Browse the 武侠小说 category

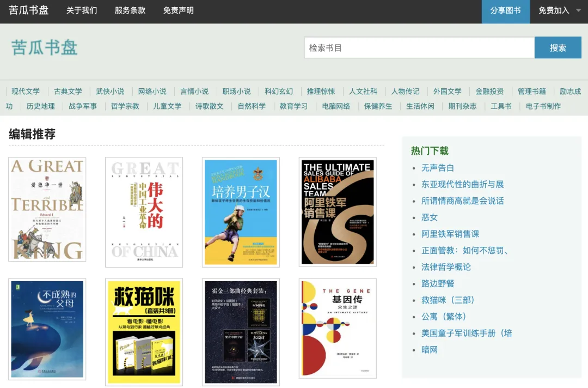(x=110, y=91)
